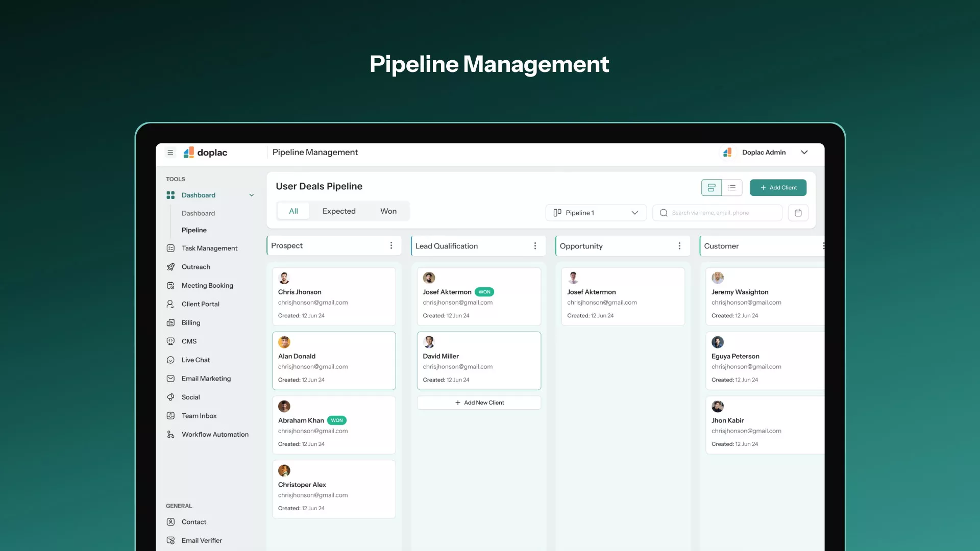Open Outreach from the sidebar
The image size is (980, 551).
(195, 267)
